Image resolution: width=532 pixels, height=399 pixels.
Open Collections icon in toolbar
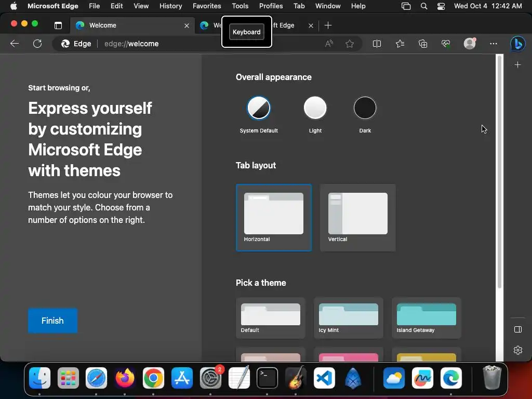423,44
